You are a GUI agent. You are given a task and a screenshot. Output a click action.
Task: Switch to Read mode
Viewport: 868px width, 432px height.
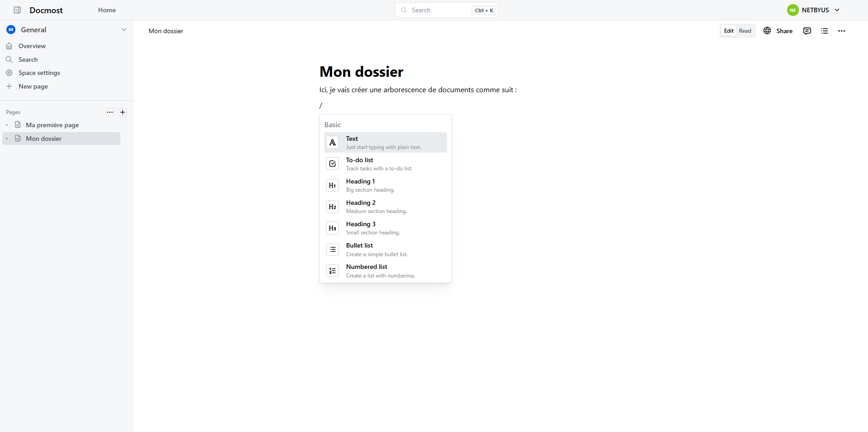(x=745, y=31)
